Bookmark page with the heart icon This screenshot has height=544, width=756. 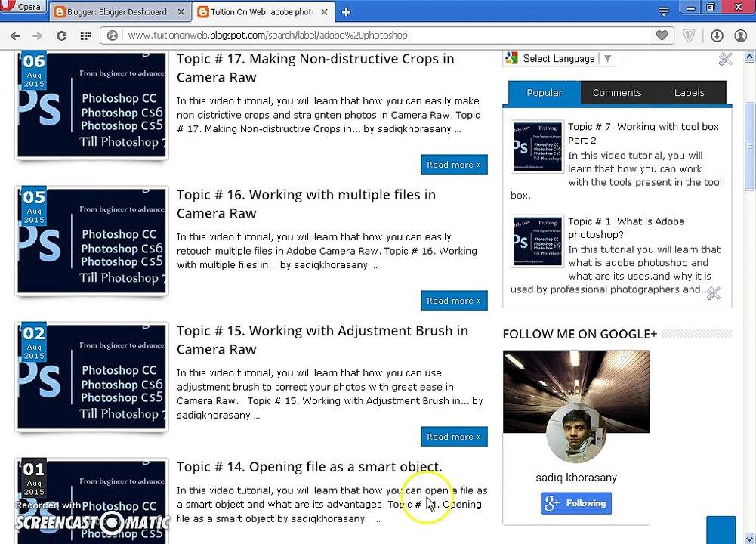[662, 36]
